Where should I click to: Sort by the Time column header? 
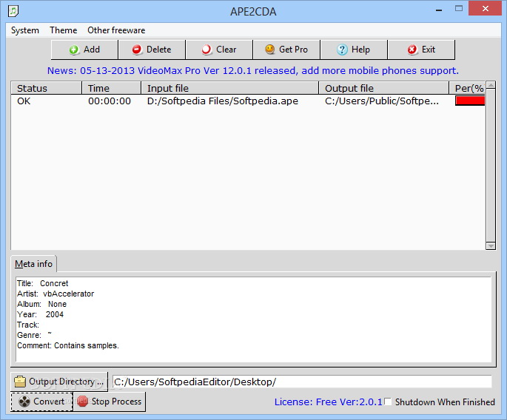click(x=112, y=88)
